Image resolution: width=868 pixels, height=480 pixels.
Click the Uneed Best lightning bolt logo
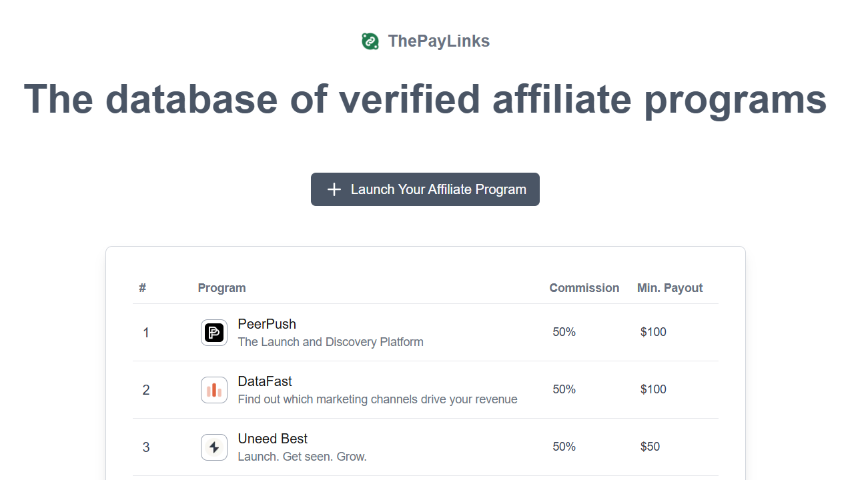[214, 447]
